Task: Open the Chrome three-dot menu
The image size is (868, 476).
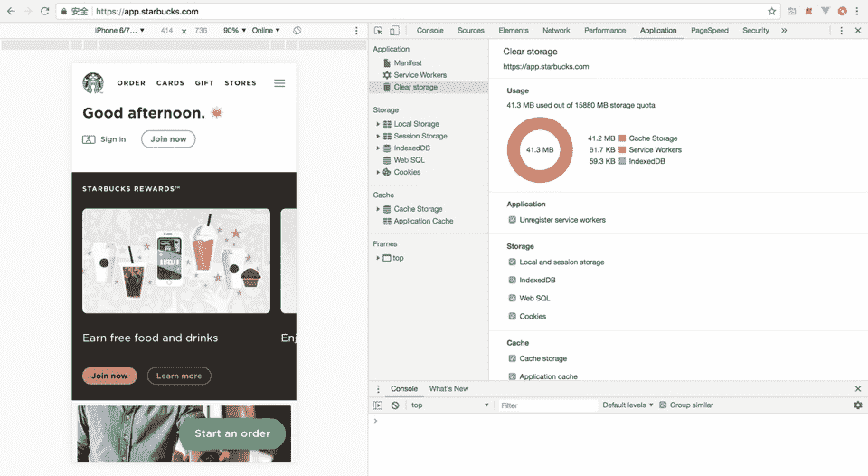Action: pos(857,11)
